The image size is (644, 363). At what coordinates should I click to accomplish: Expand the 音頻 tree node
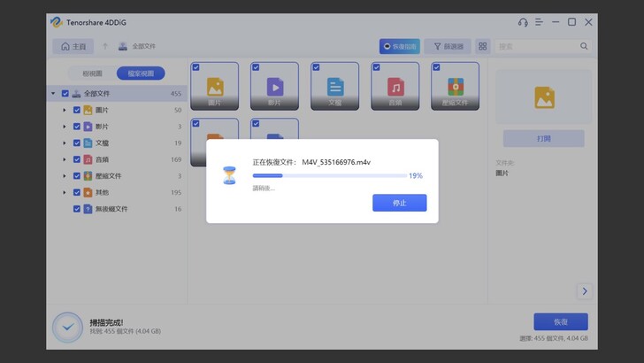(x=65, y=159)
